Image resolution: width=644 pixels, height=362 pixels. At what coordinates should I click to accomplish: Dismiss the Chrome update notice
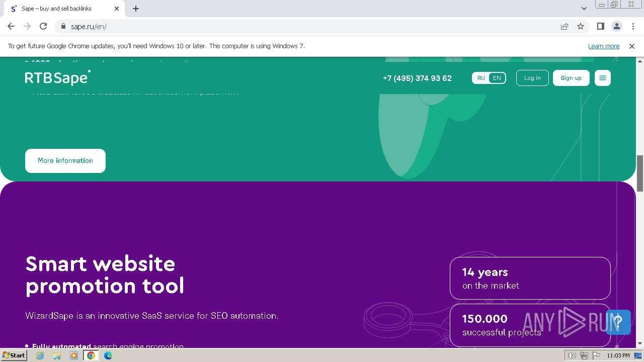[x=632, y=46]
